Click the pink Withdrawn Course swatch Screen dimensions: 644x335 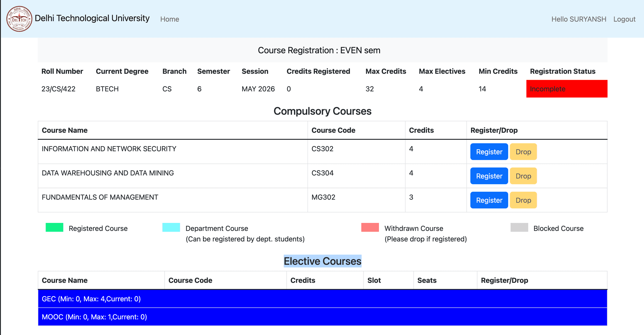click(x=370, y=227)
